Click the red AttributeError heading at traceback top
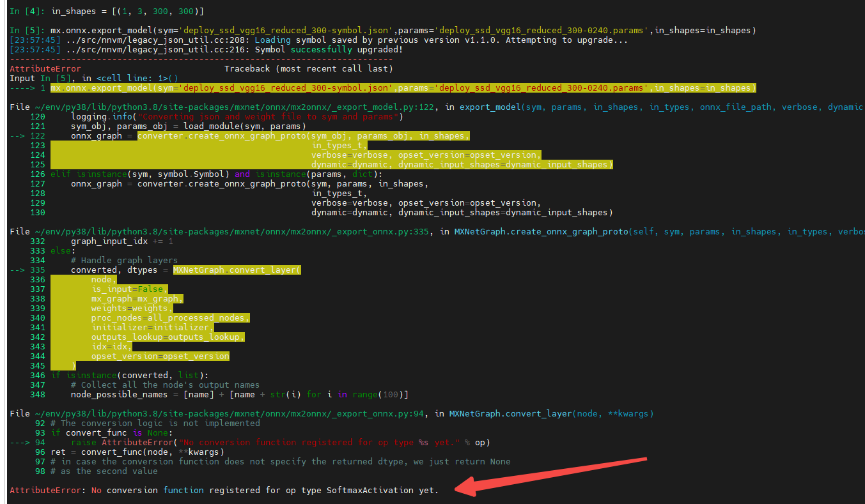865x504 pixels. tap(45, 69)
